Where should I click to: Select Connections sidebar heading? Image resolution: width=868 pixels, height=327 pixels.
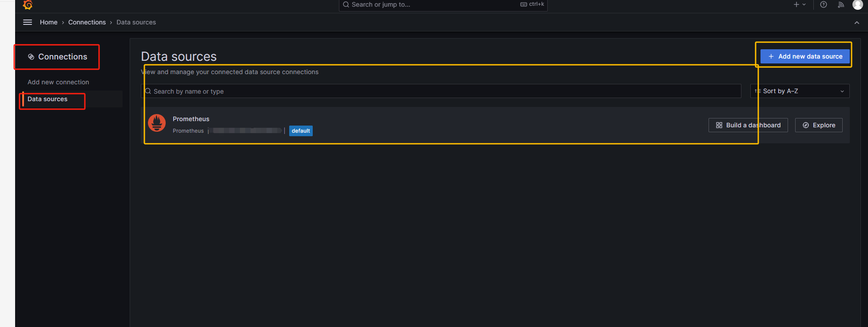[x=58, y=57]
